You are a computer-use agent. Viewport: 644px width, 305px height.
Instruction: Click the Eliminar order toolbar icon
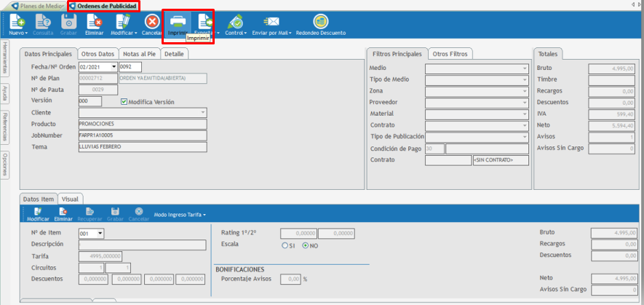(94, 23)
